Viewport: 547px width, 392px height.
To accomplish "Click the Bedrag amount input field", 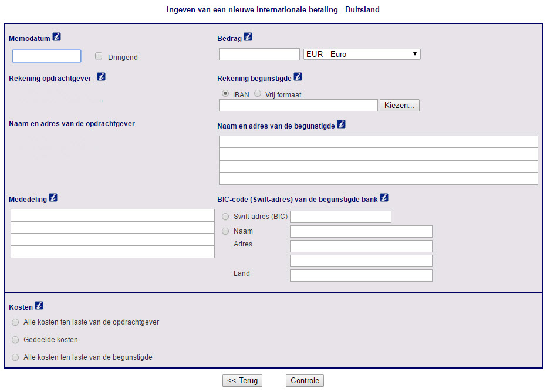I will pos(259,54).
